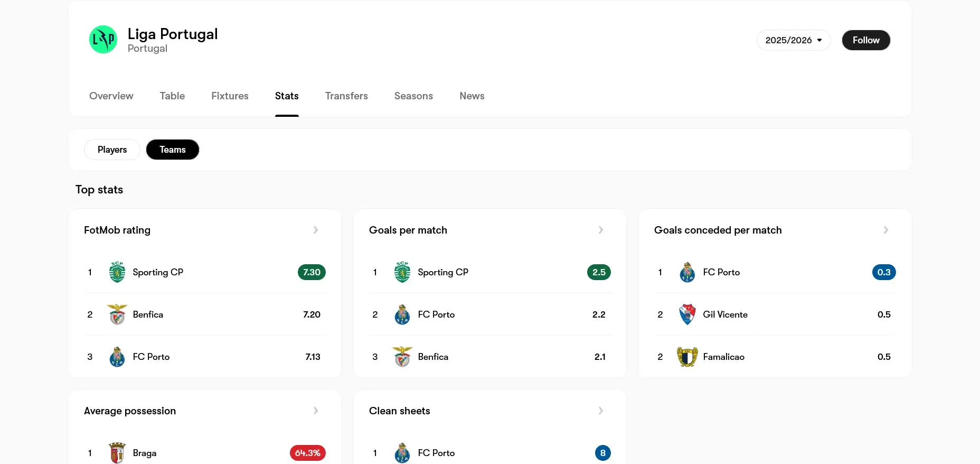The height and width of the screenshot is (464, 980).
Task: Expand Goals per match card chevron
Action: [601, 230]
